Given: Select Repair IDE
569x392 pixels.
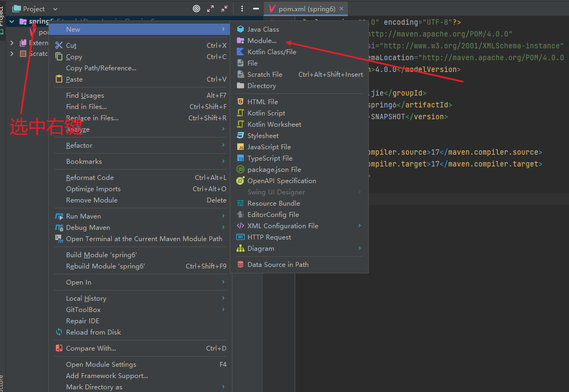Looking at the screenshot, I should coord(140,321).
